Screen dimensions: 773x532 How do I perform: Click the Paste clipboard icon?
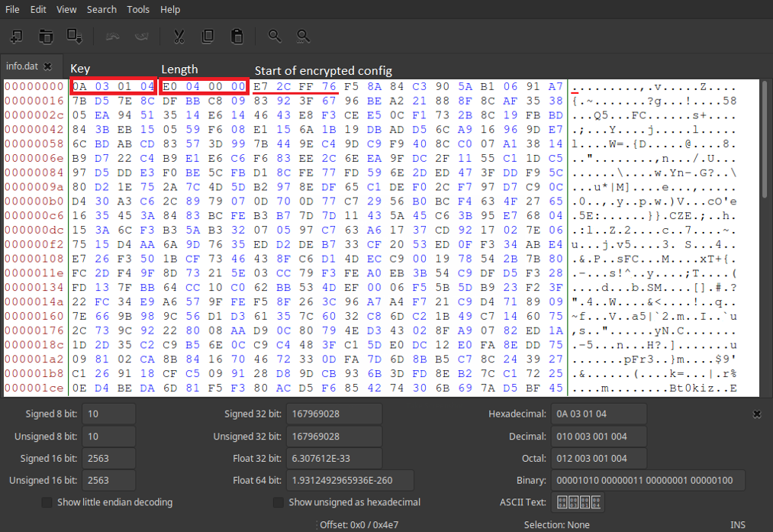tap(237, 36)
